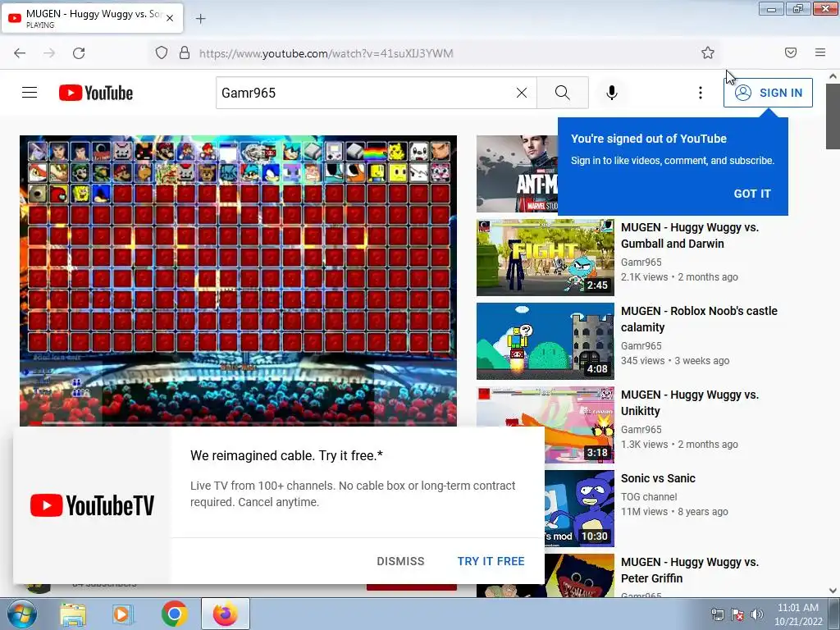Viewport: 840px width, 630px height.
Task: Open Ant-Man ad thumbnail
Action: [x=517, y=174]
